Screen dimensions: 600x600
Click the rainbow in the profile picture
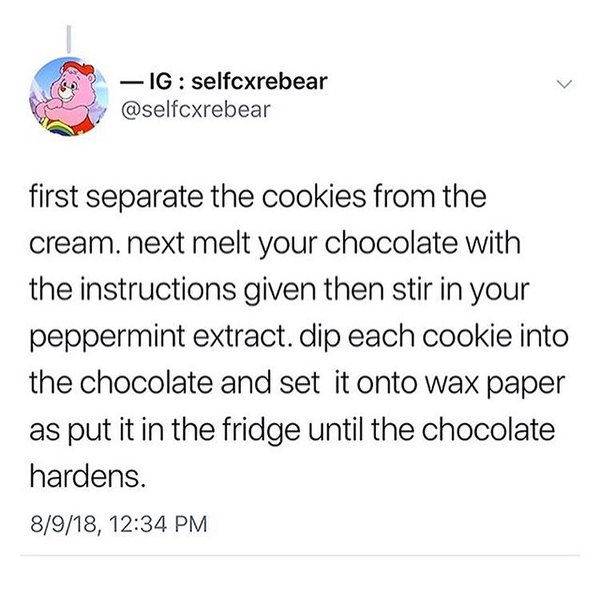coord(57,127)
